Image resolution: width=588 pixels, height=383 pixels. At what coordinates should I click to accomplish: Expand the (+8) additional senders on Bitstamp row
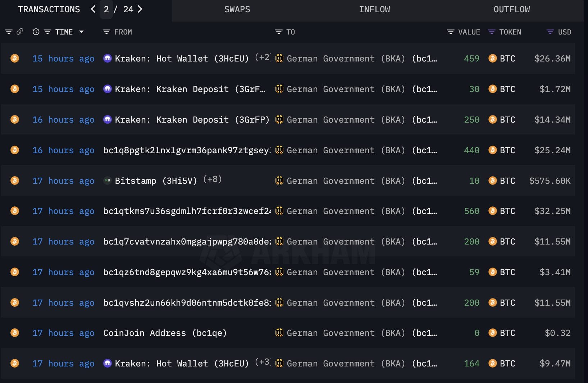pyautogui.click(x=212, y=179)
